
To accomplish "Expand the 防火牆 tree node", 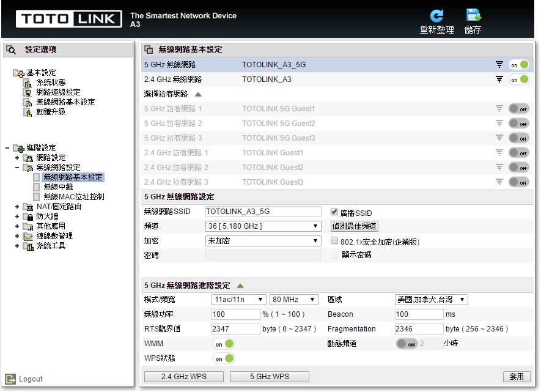I will [x=17, y=216].
